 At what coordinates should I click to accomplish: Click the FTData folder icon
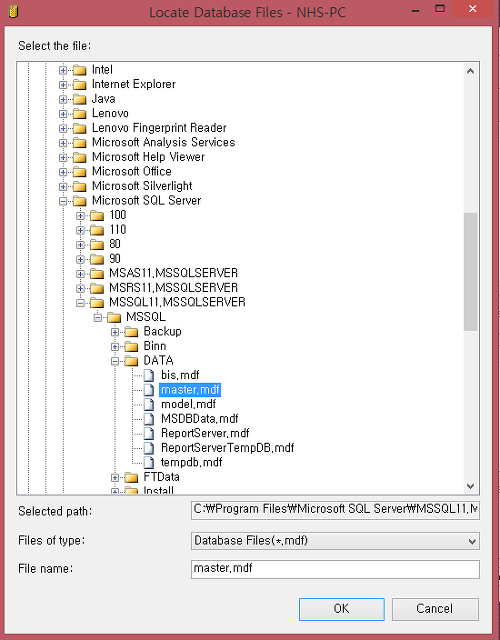pos(131,477)
